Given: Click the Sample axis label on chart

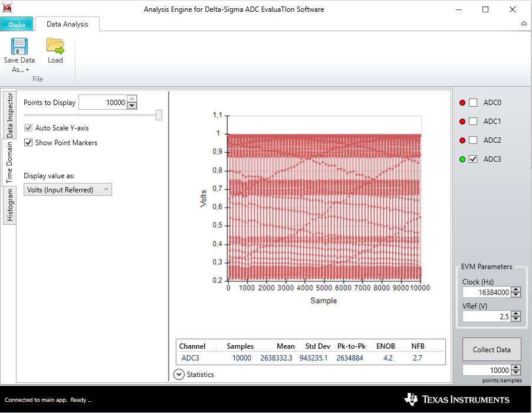Looking at the screenshot, I should pos(324,300).
